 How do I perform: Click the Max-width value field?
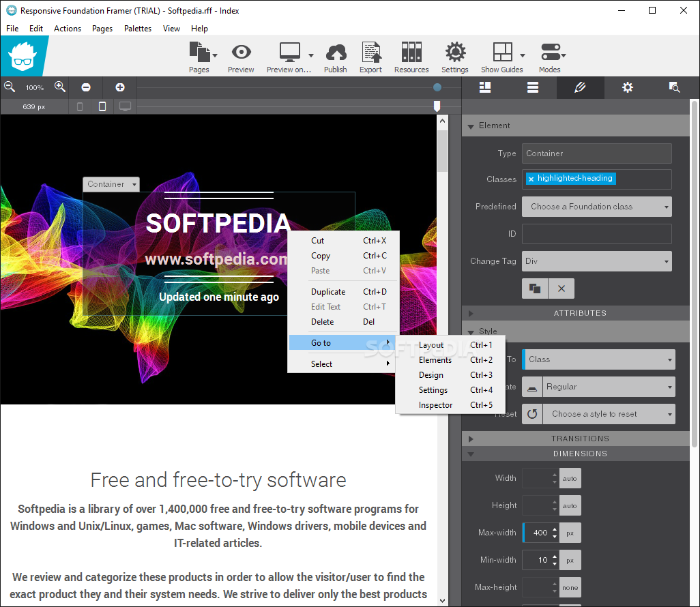click(x=538, y=533)
